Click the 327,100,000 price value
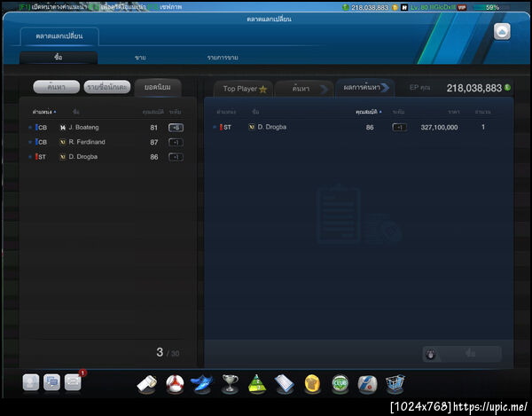Image resolution: width=532 pixels, height=416 pixels. point(439,127)
